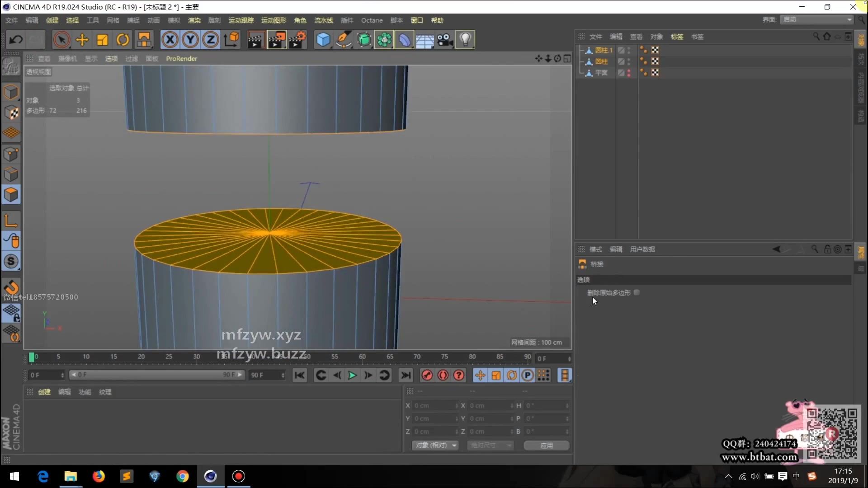This screenshot has width=868, height=488.
Task: Open the 运动图形 menu
Action: click(274, 20)
